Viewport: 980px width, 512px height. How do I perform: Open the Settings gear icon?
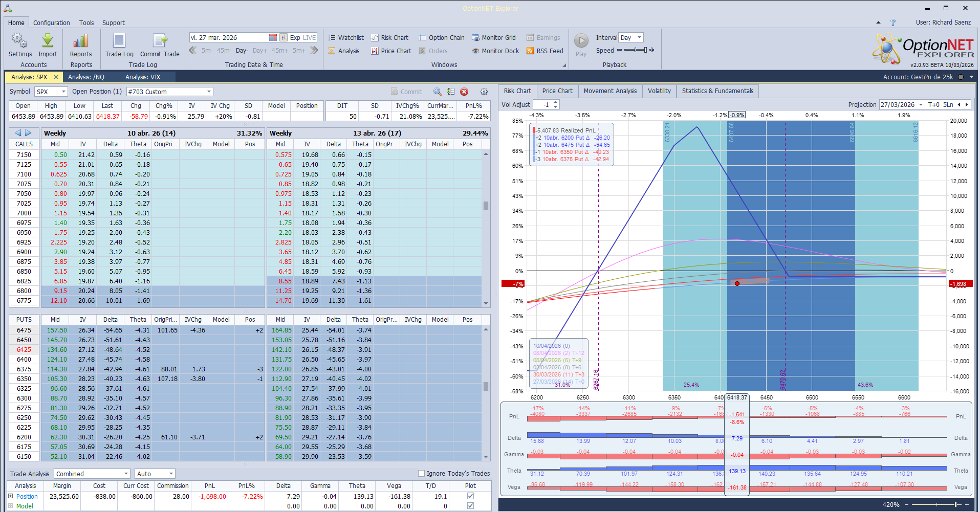coord(20,41)
